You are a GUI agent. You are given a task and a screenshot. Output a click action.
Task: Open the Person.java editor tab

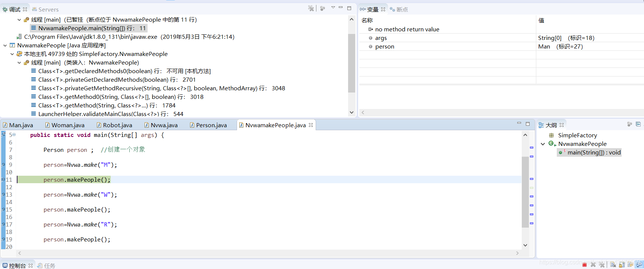(x=208, y=125)
